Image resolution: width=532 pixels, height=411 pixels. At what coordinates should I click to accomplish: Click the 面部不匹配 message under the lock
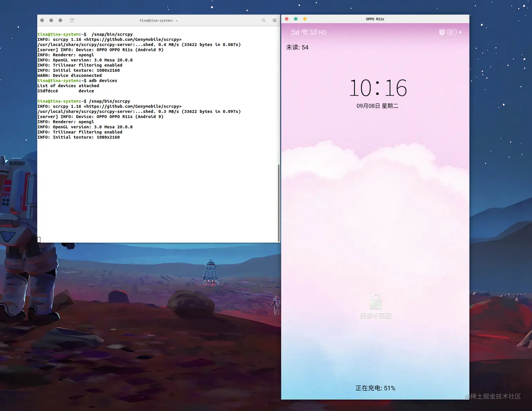(x=375, y=316)
